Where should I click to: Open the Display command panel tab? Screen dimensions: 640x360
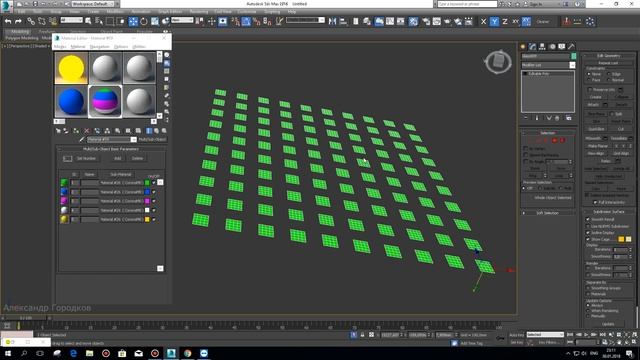coord(562,46)
